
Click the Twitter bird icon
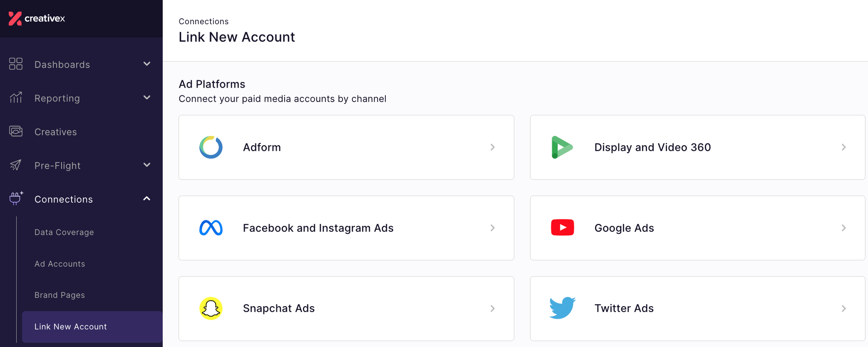pyautogui.click(x=562, y=308)
